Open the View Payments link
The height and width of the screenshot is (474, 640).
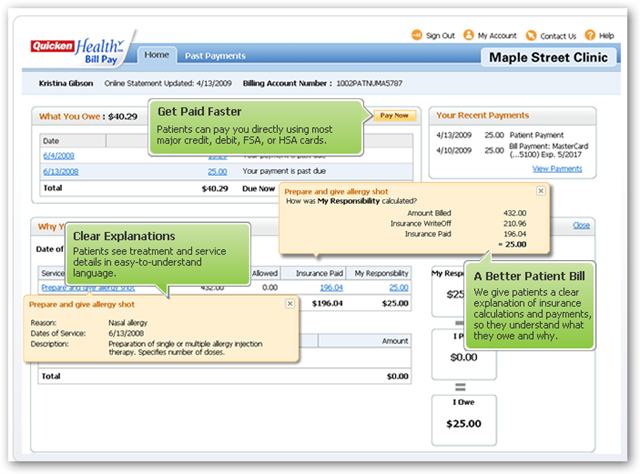point(557,169)
